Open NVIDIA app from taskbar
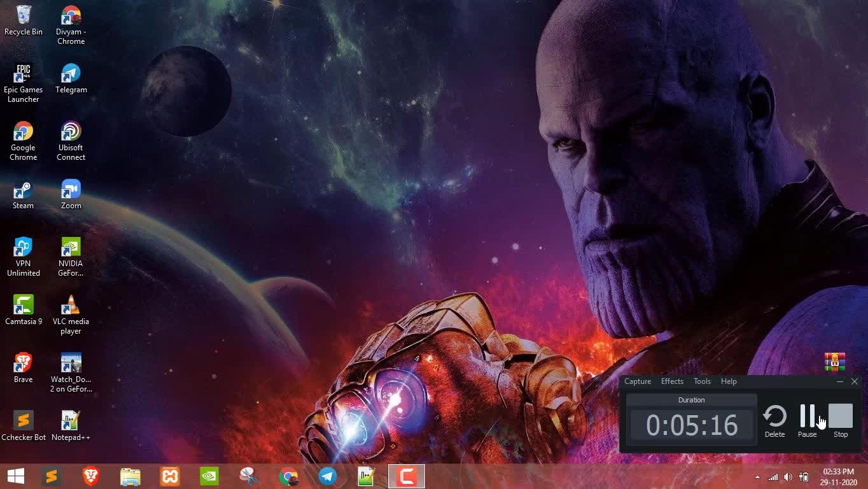The image size is (868, 489). click(209, 476)
